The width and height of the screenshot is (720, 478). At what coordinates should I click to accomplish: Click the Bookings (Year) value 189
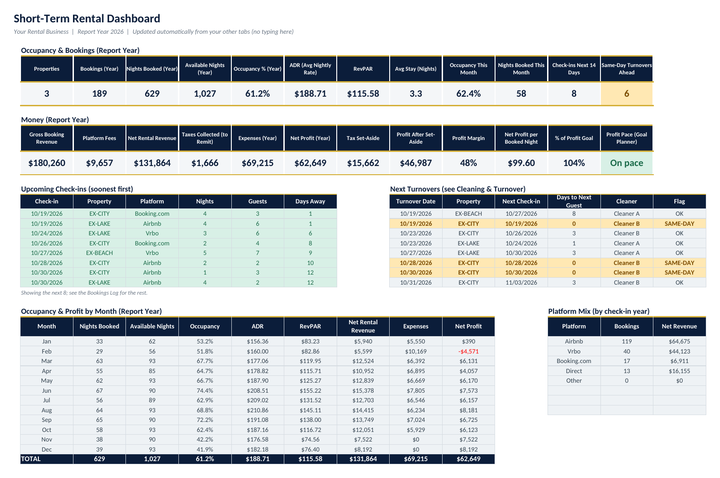coord(99,94)
